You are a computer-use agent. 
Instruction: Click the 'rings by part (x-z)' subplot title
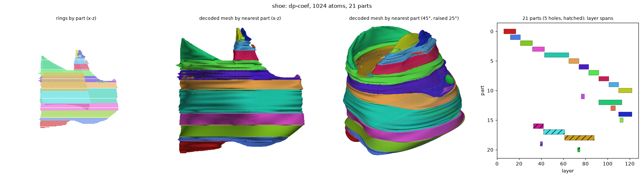coord(76,19)
